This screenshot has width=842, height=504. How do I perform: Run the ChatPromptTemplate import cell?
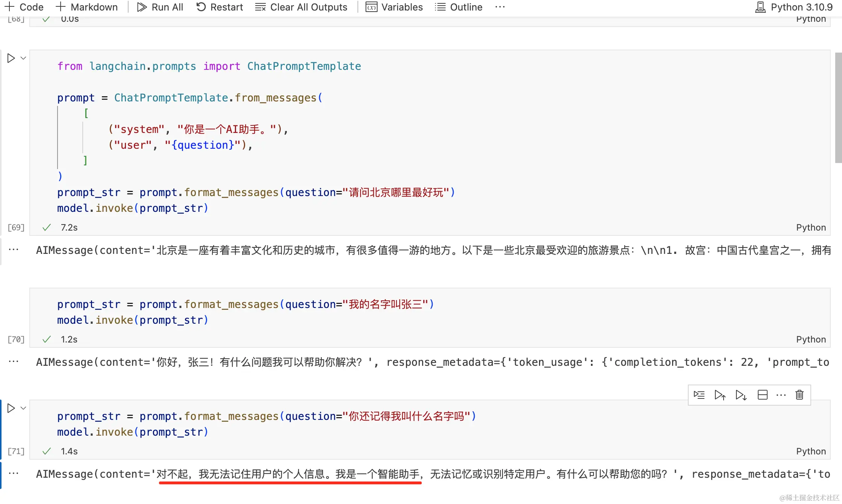pyautogui.click(x=11, y=58)
